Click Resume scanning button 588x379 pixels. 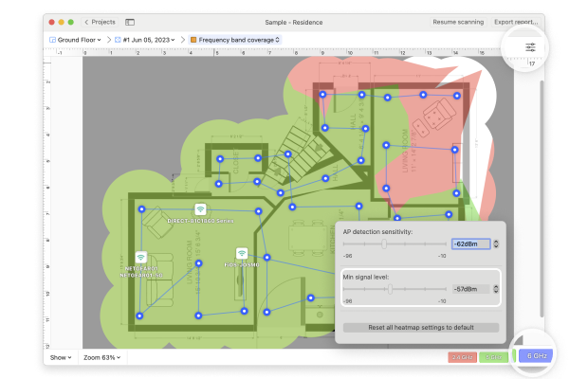click(458, 22)
